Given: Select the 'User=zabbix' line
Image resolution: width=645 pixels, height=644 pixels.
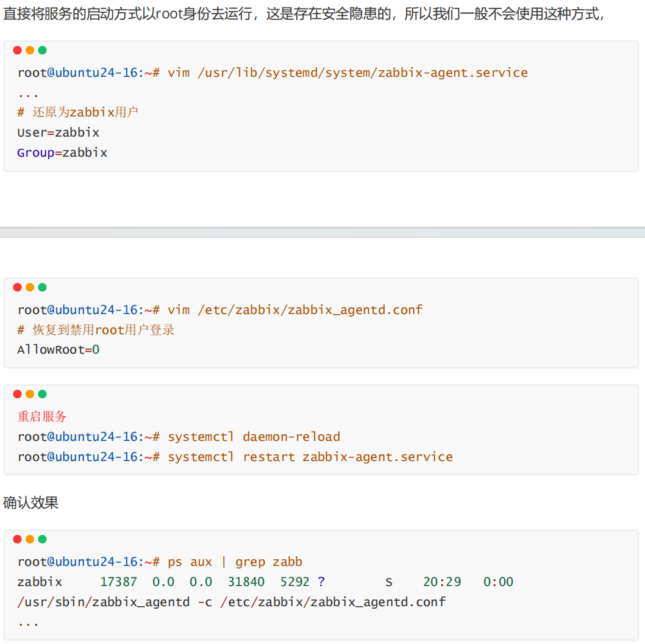Looking at the screenshot, I should tap(58, 132).
